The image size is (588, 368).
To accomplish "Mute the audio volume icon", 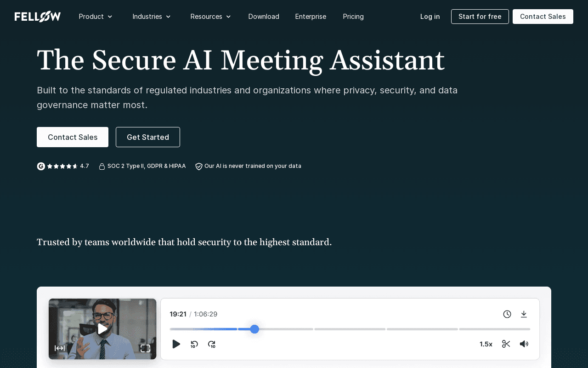I will 524,344.
